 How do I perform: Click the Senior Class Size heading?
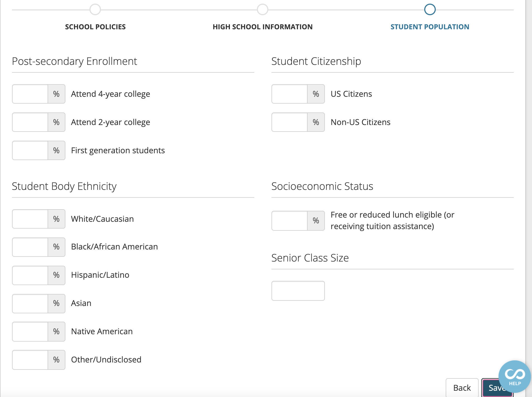pos(310,258)
